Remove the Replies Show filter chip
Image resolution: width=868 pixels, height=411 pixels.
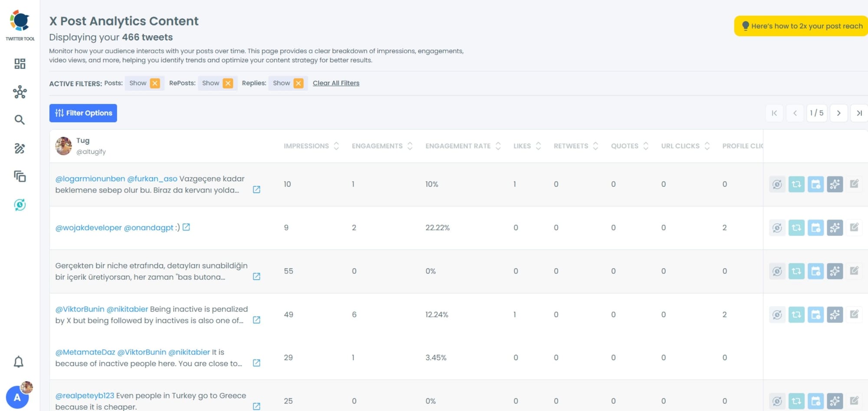299,83
